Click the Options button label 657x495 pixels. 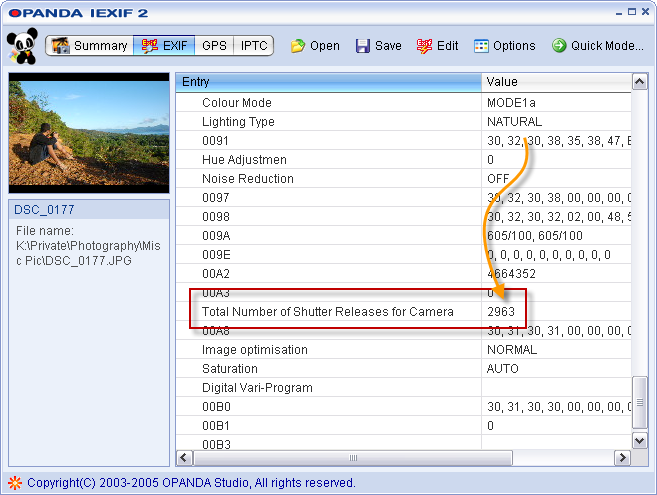(x=514, y=46)
